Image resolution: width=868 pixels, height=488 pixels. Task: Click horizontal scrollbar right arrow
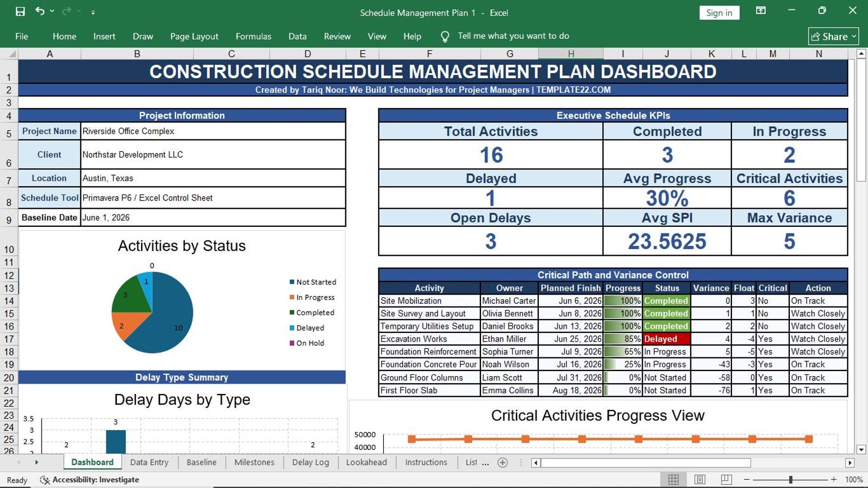[849, 463]
